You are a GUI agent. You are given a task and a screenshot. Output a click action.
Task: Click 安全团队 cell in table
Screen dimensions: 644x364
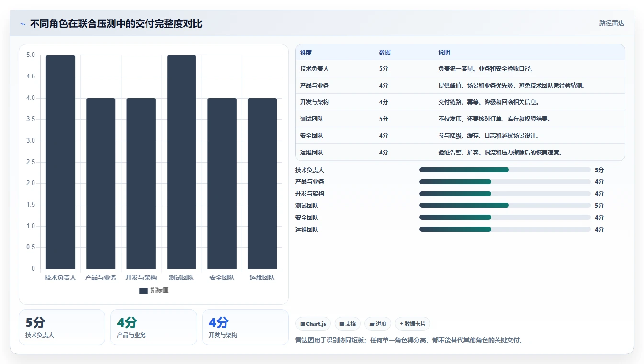point(312,136)
